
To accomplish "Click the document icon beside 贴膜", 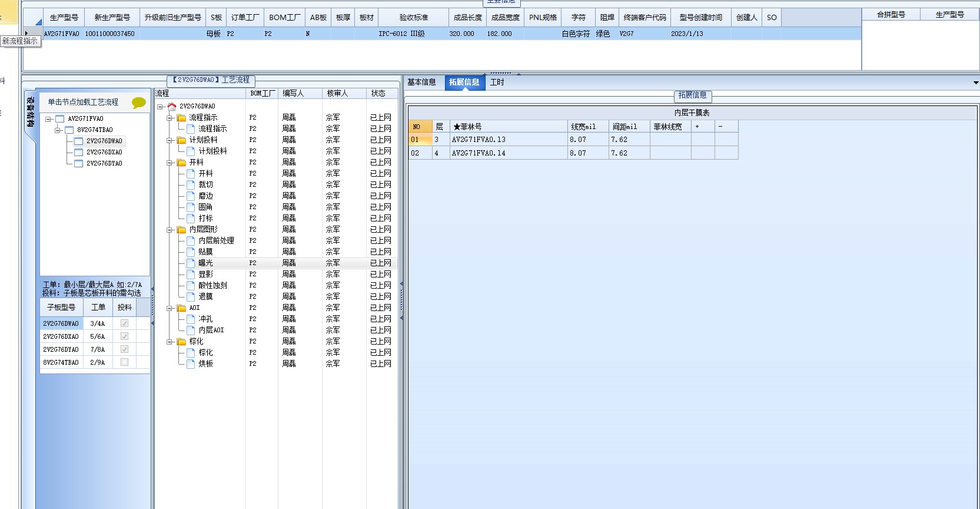I will 191,252.
